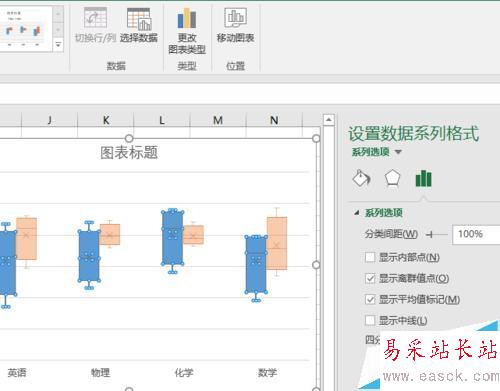Select the orange box above 化学
Screen dimensions: 500x391
click(193, 235)
